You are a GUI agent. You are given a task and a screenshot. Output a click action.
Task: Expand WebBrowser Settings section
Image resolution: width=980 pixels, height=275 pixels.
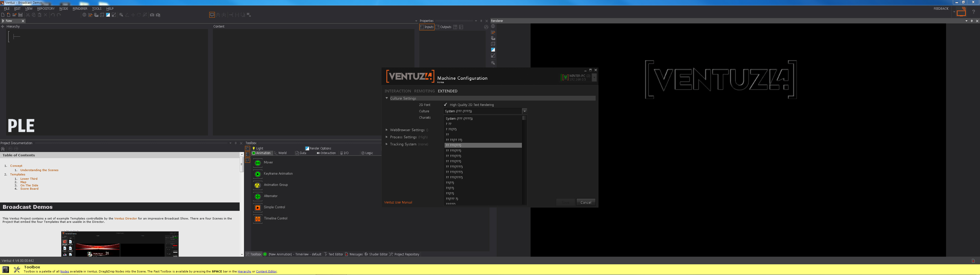(387, 130)
